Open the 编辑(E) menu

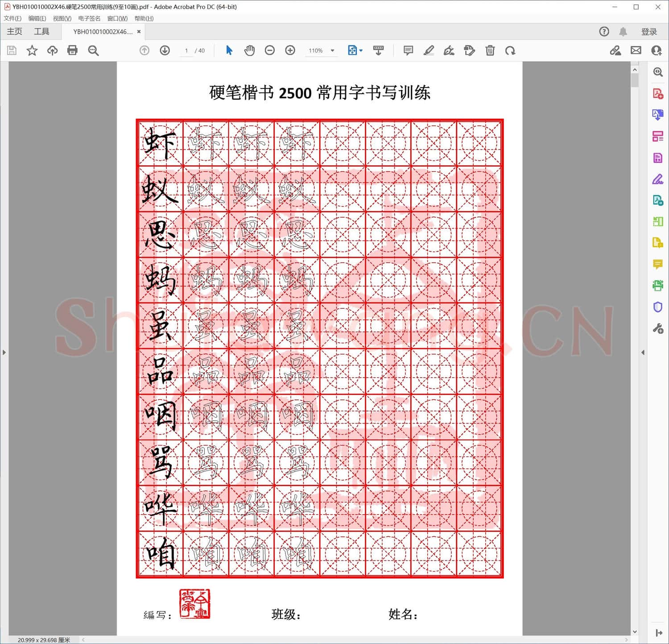tap(37, 18)
